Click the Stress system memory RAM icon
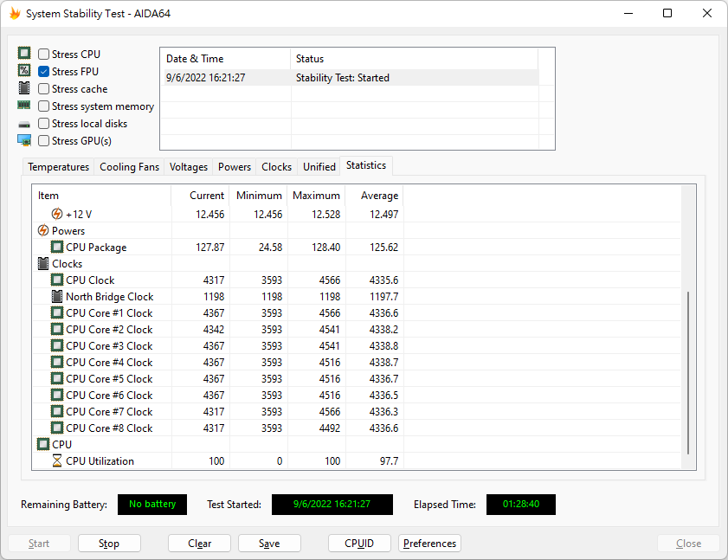The image size is (728, 560). 24,106
